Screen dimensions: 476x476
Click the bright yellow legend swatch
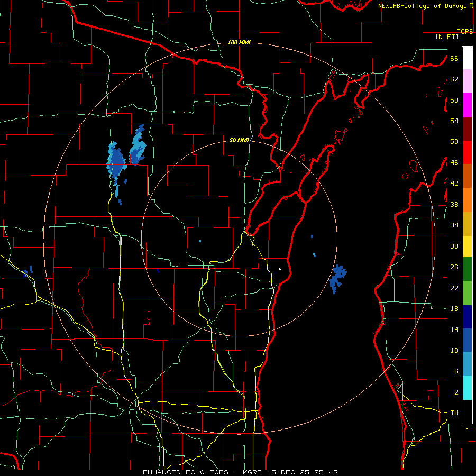[467, 246]
